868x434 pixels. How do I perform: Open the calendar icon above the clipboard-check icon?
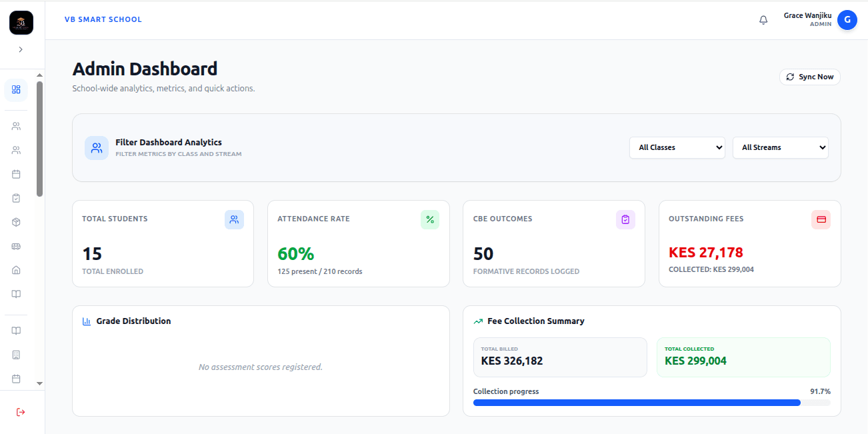pos(16,174)
